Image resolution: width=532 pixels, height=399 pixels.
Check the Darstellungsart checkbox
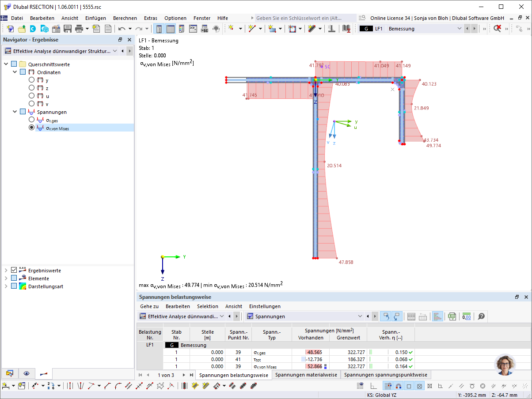[x=14, y=286]
